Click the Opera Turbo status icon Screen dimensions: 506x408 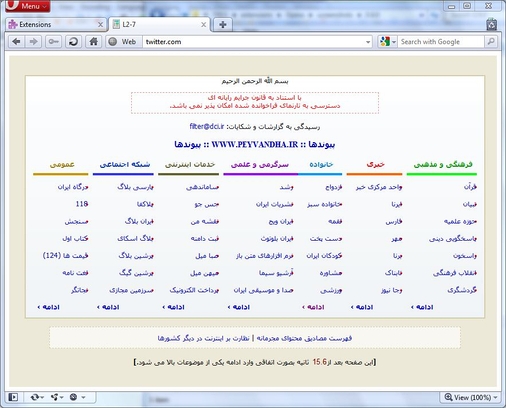(73, 397)
